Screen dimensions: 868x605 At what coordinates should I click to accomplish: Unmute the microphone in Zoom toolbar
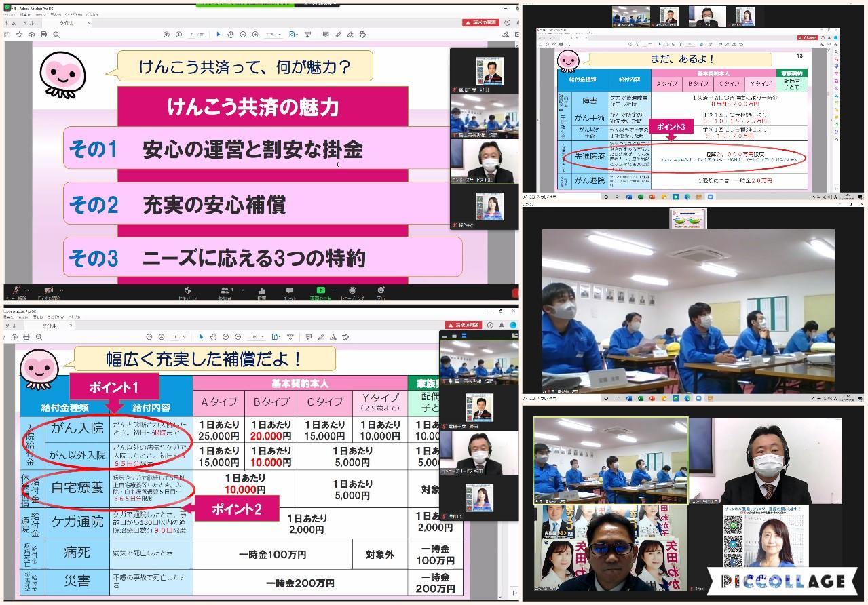(15, 290)
